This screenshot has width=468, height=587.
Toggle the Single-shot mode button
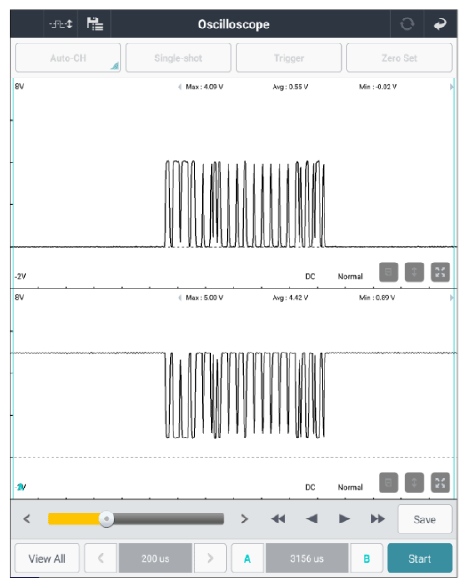[x=178, y=58]
